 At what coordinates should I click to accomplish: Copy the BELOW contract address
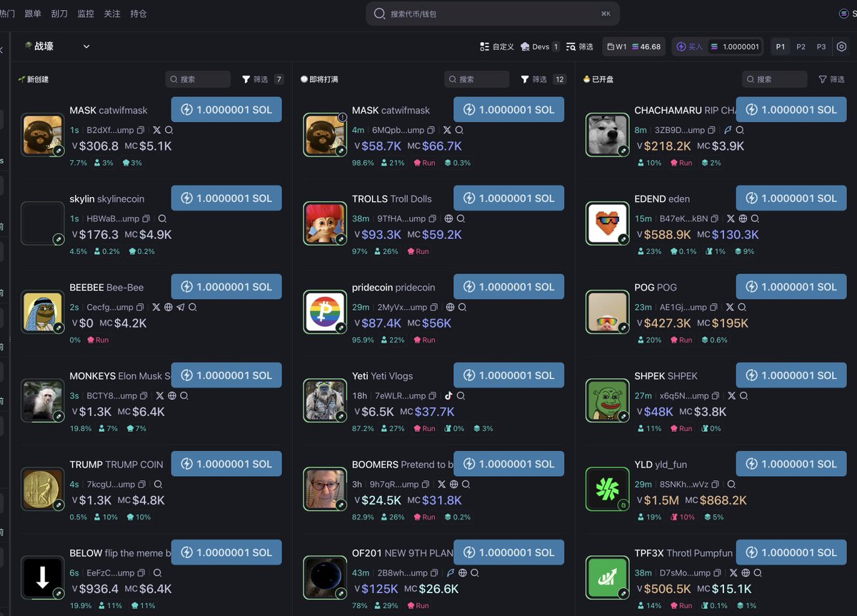142,572
